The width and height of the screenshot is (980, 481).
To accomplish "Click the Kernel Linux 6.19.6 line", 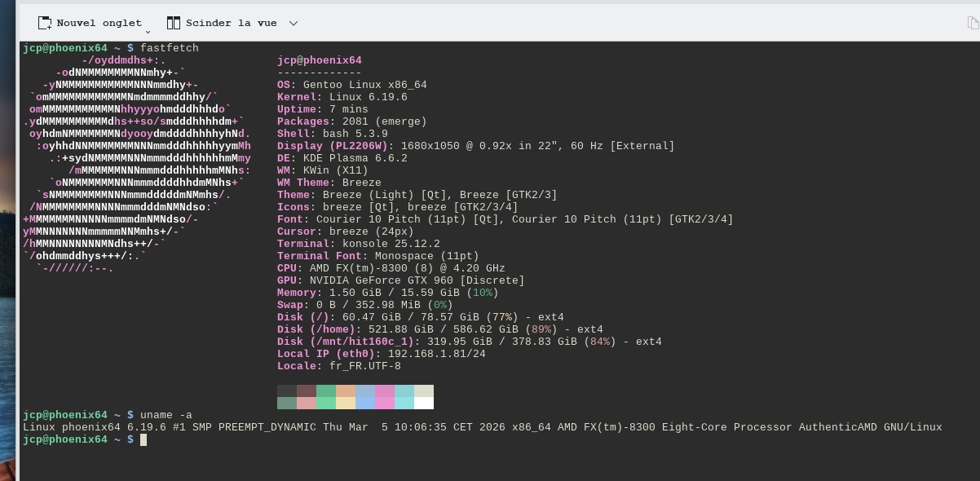I will [x=342, y=97].
